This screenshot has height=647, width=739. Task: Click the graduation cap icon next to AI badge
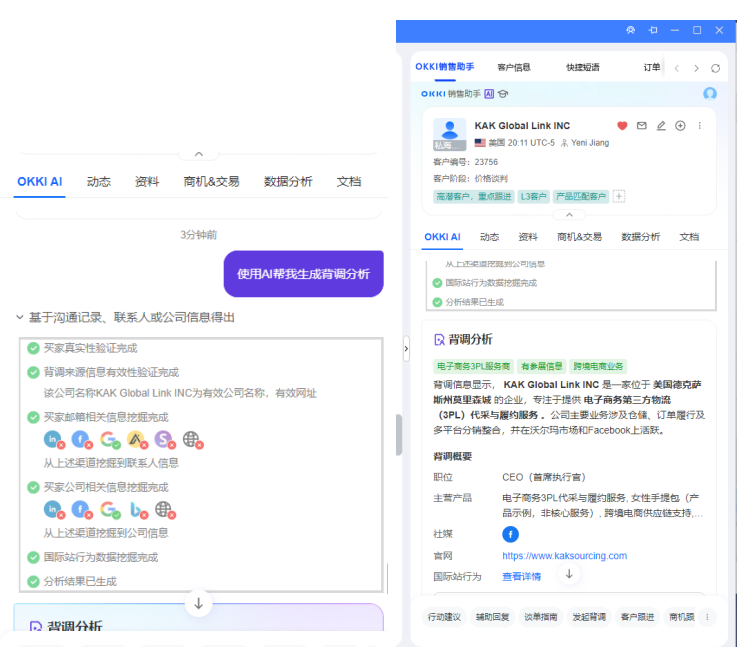pos(503,94)
